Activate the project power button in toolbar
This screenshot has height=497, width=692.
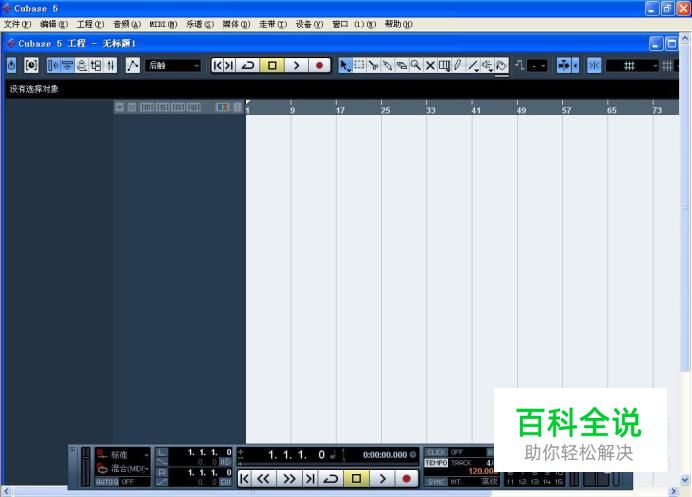point(11,65)
